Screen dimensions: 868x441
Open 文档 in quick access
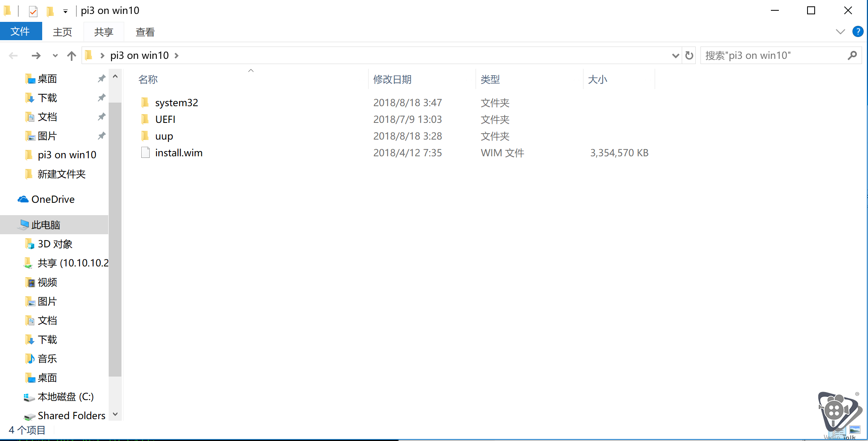(47, 117)
